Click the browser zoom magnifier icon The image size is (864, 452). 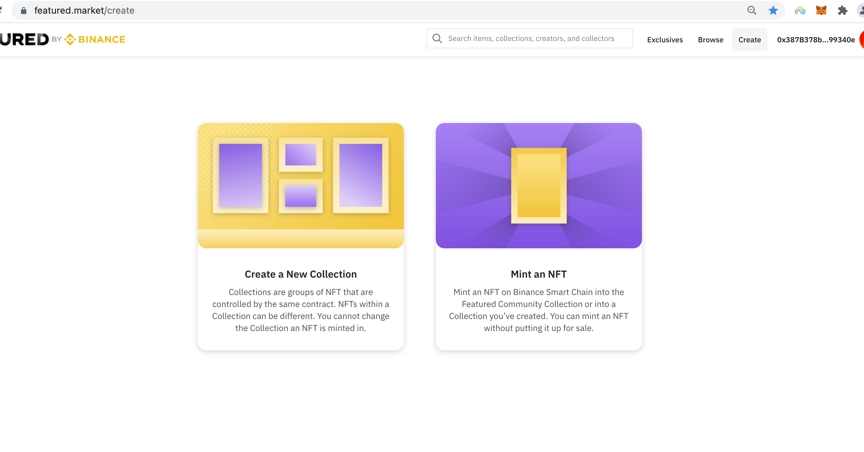752,10
